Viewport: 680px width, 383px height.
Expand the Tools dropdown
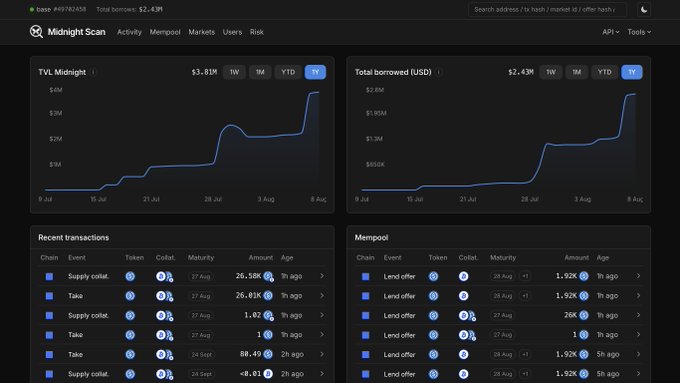pyautogui.click(x=639, y=32)
